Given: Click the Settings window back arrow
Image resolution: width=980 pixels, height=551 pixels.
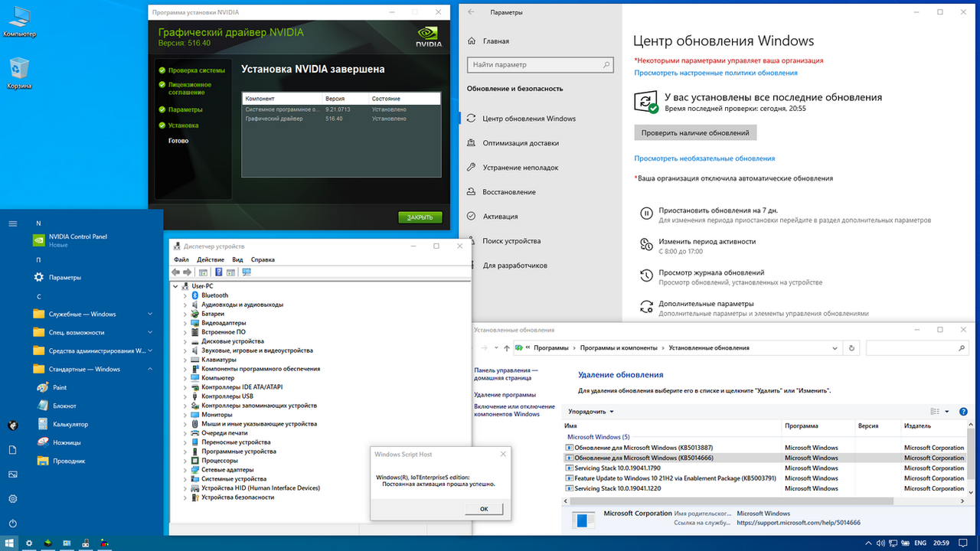Looking at the screenshot, I should pos(472,12).
